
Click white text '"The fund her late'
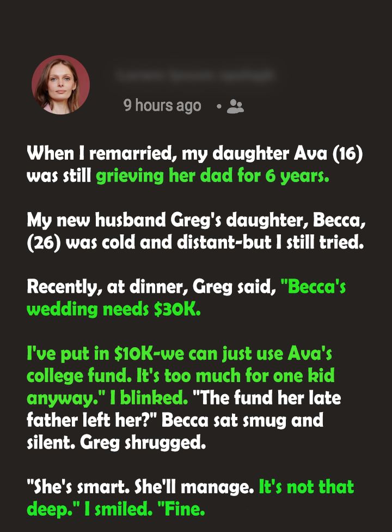click(x=267, y=398)
